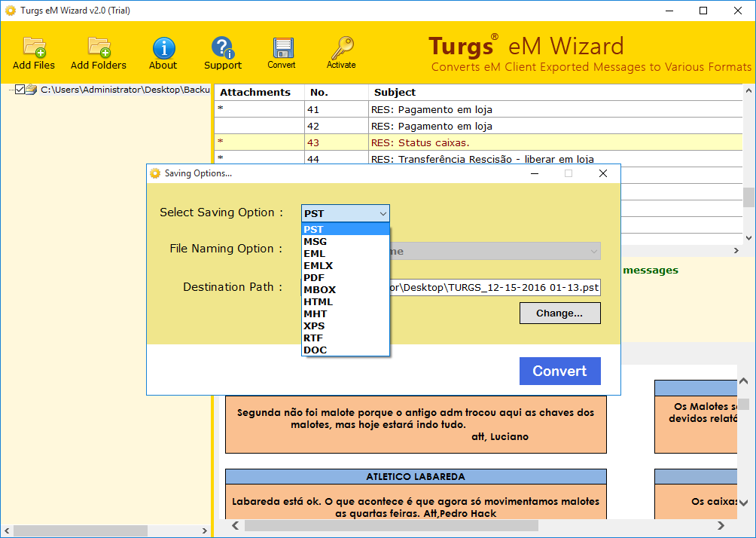Click the Turgs eM Wizard title bar icon
756x538 pixels.
coord(10,10)
